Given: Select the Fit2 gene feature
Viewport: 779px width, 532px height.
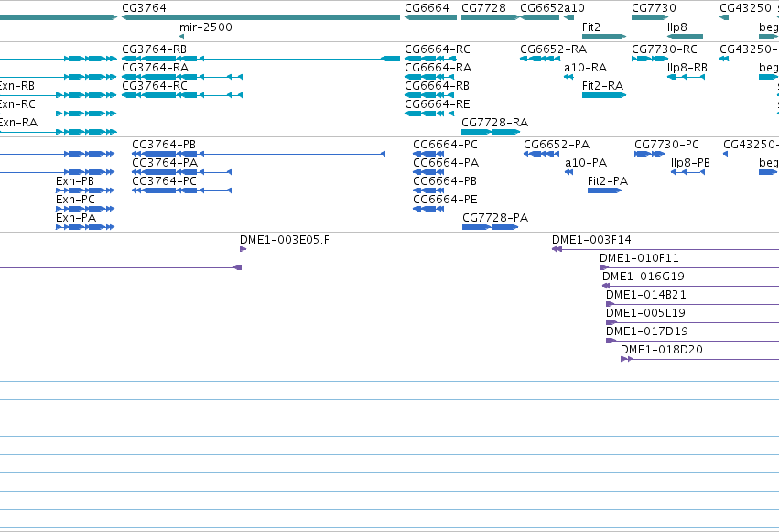Looking at the screenshot, I should click(x=604, y=37).
